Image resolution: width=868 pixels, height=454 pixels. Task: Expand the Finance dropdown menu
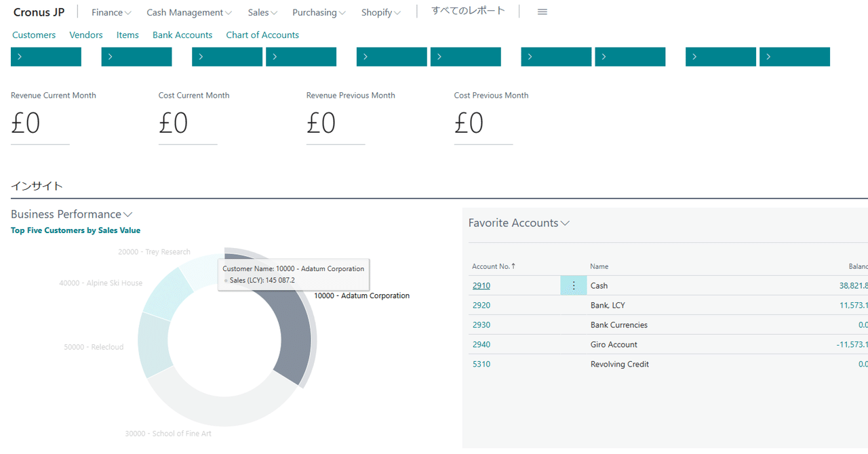click(x=111, y=12)
